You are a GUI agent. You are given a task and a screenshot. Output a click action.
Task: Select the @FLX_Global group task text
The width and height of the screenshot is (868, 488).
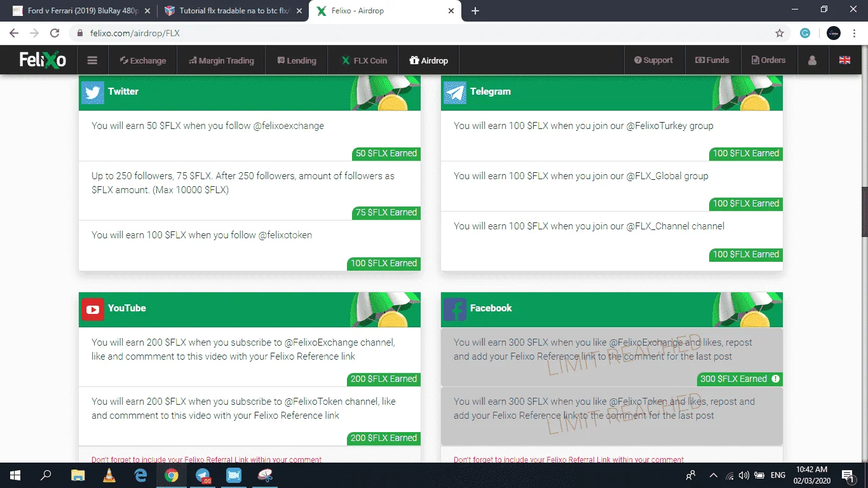(581, 176)
